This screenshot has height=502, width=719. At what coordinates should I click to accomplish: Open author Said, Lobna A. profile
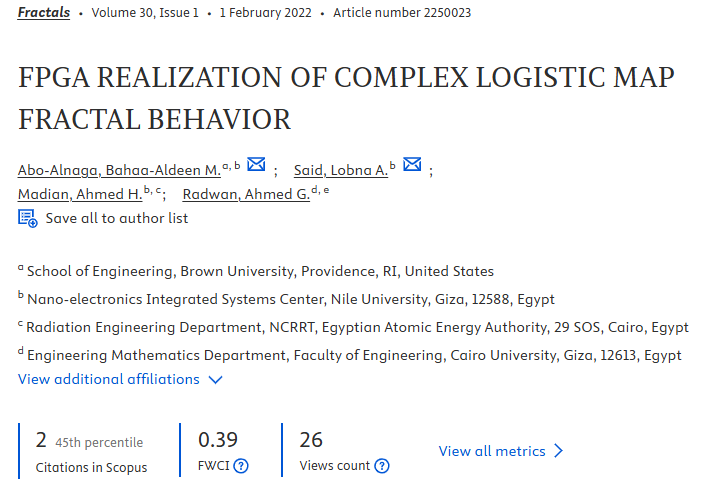click(x=340, y=170)
